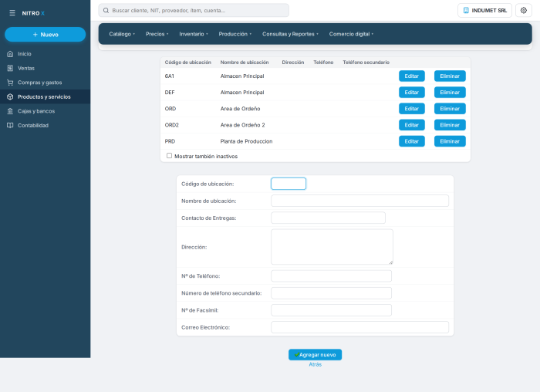
Task: Expand the Precios dropdown menu
Action: click(157, 34)
